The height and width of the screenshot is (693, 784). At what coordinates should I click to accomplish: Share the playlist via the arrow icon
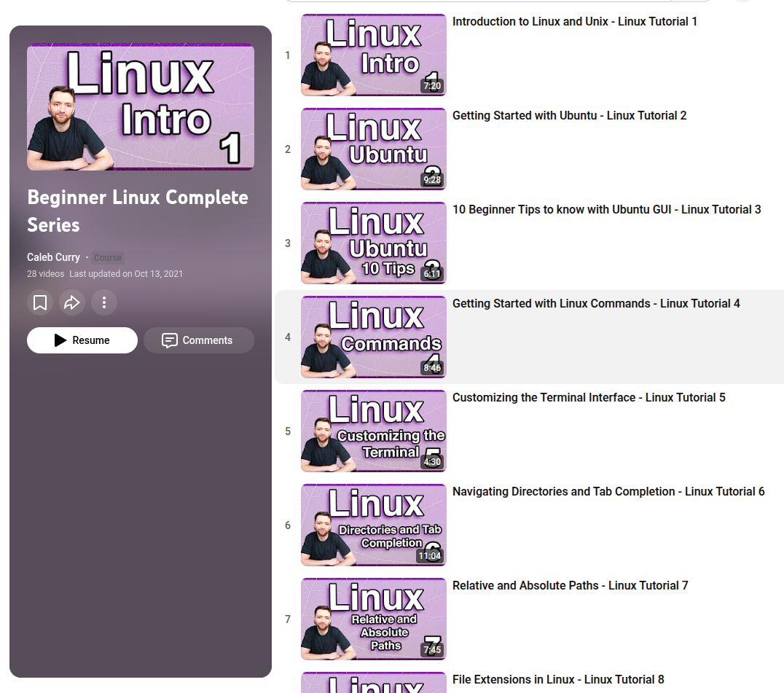(x=72, y=302)
